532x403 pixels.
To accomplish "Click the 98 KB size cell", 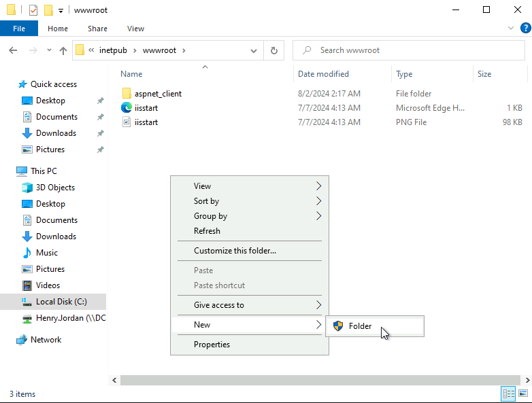I will click(x=512, y=122).
